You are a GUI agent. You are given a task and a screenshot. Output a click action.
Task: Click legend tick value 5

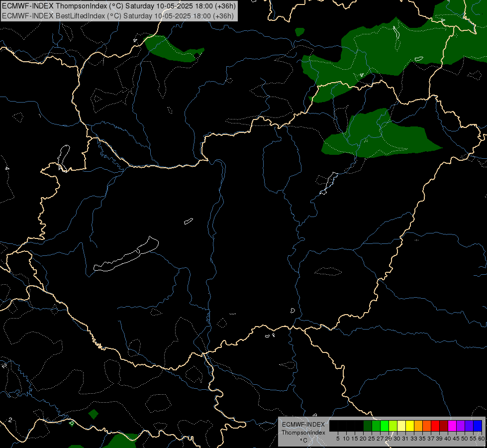click(x=338, y=439)
